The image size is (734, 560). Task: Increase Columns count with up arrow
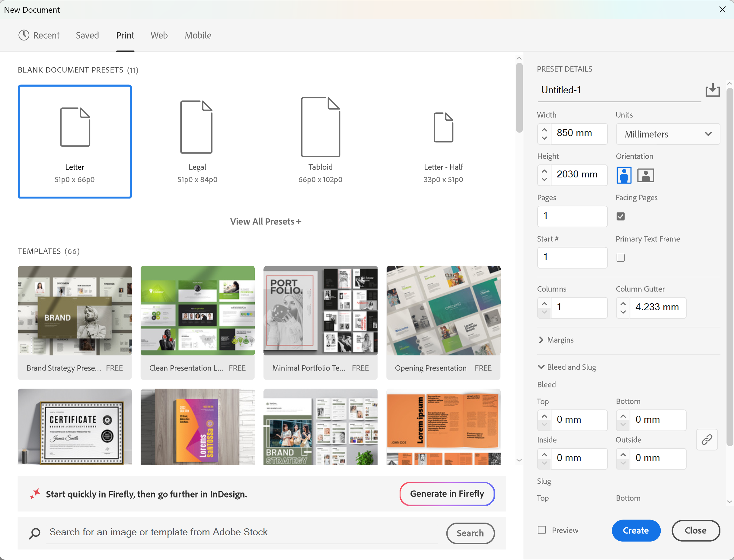pos(544,304)
